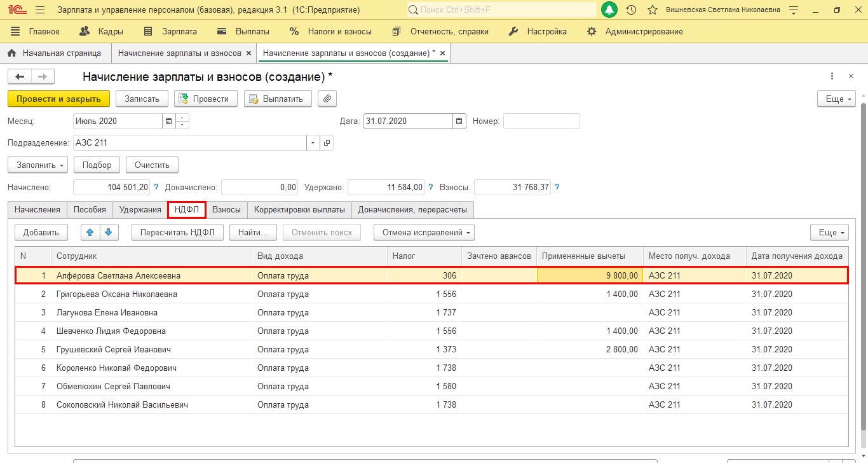The image size is (868, 463).
Task: Click the Найти... button
Action: pyautogui.click(x=253, y=232)
